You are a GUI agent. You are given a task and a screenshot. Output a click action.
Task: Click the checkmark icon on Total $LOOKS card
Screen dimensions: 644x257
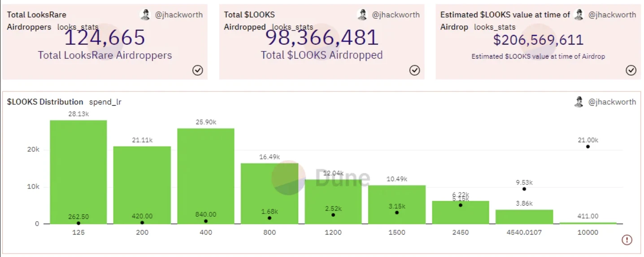[x=414, y=70]
